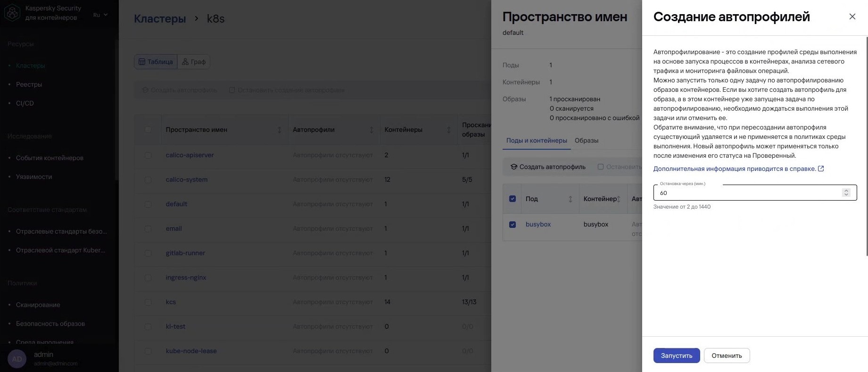Viewport: 868px width, 372px height.
Task: Select the email row checkbox
Action: point(148,228)
